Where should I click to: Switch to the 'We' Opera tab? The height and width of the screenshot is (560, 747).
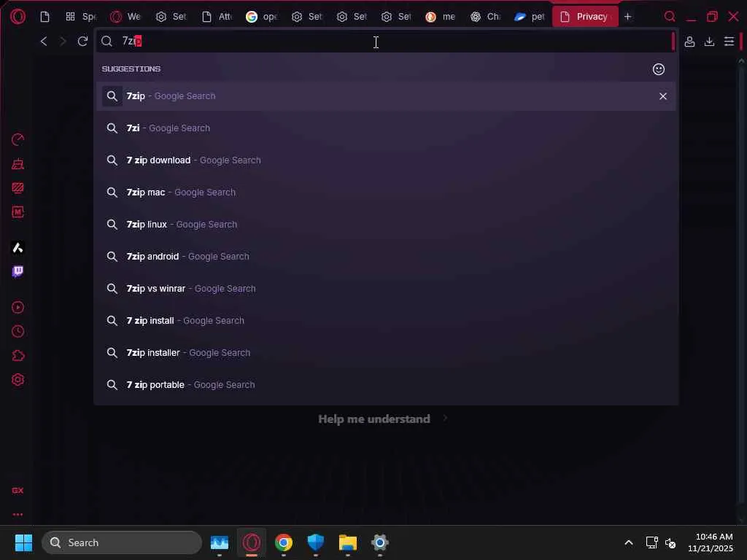[x=125, y=17]
